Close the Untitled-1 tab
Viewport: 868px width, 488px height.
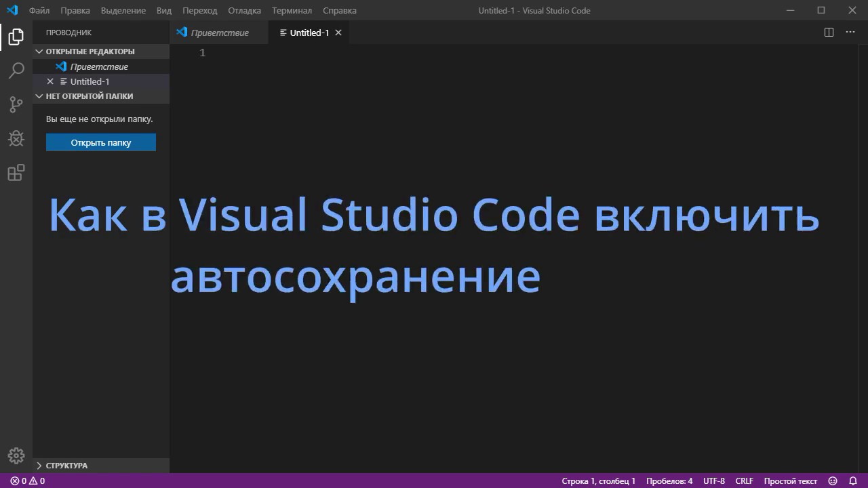(338, 33)
